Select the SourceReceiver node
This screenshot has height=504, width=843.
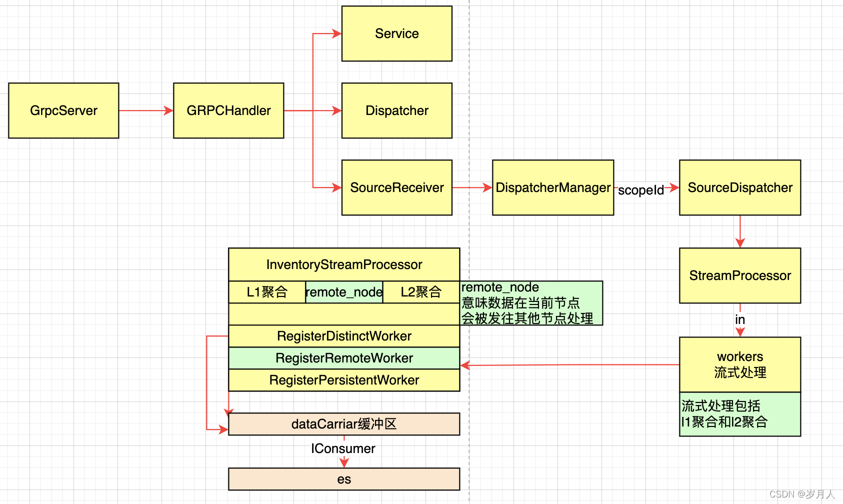coord(397,187)
